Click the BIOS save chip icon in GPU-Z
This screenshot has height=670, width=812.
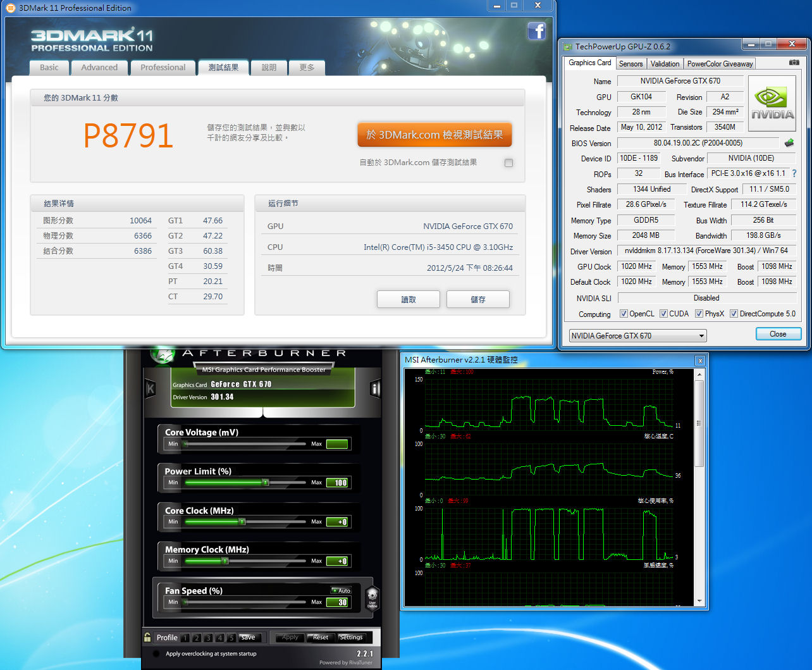click(789, 143)
